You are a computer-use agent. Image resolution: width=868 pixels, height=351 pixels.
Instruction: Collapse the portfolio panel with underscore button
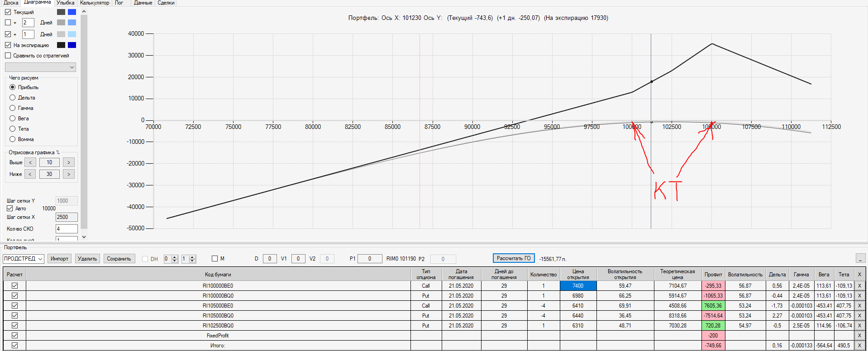861,258
